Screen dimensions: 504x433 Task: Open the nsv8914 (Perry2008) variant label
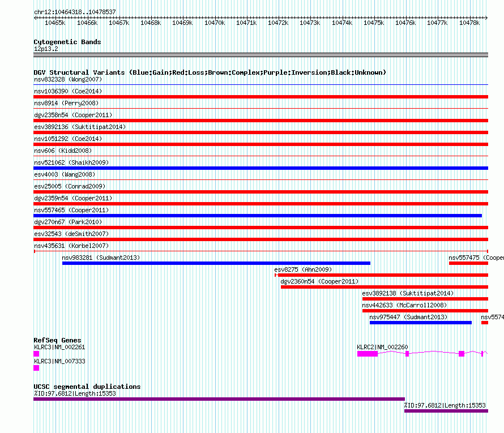point(66,103)
